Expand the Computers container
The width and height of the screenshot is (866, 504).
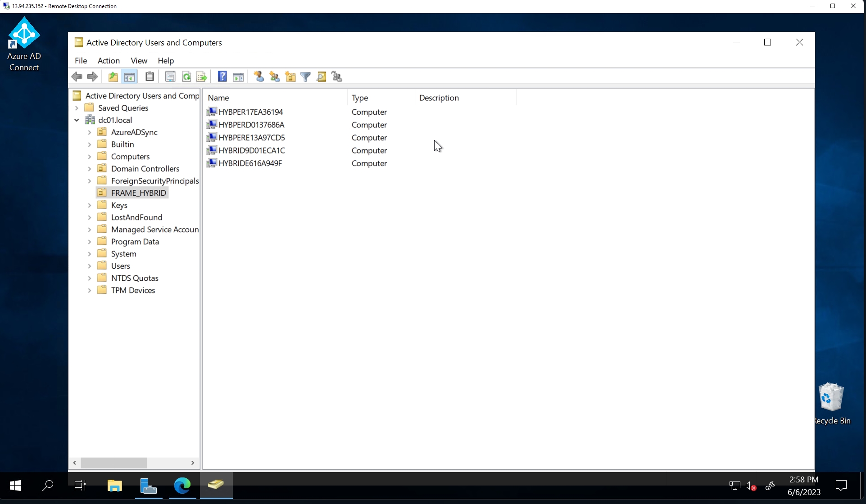coord(89,157)
